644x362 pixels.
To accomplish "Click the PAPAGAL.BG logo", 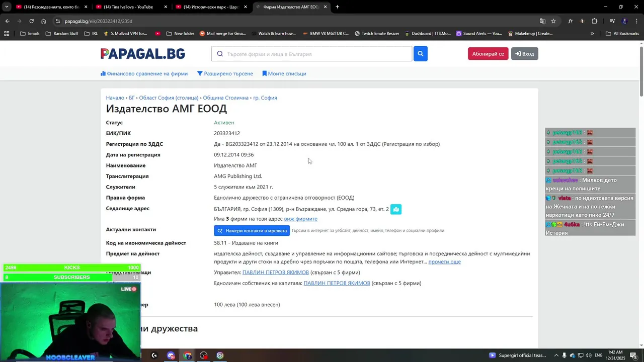I will tap(143, 54).
